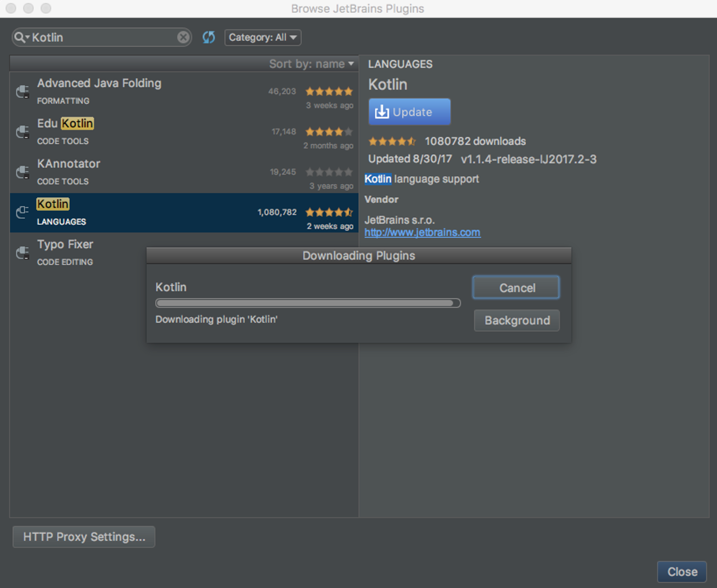Click the Update button for Kotlin
Screen dimensions: 717x588
click(409, 112)
